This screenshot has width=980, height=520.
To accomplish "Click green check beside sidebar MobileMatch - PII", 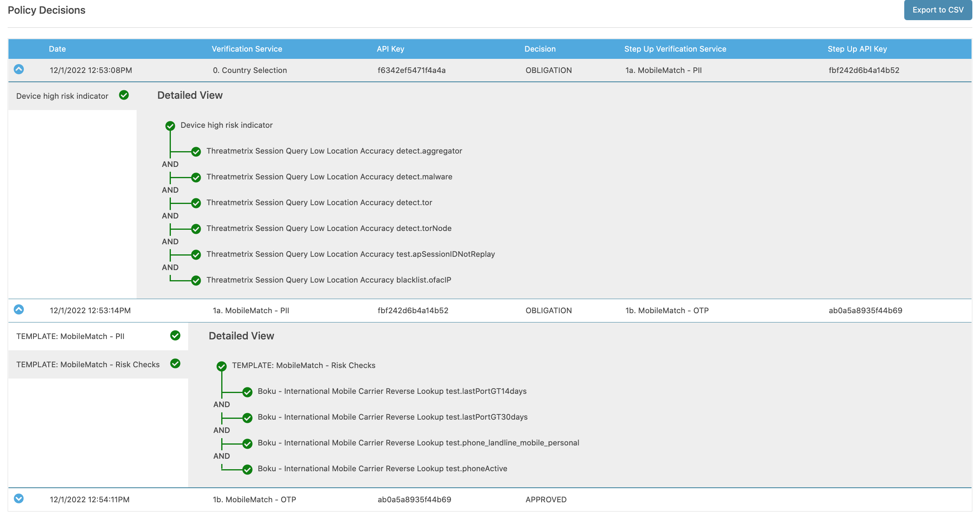I will (175, 335).
